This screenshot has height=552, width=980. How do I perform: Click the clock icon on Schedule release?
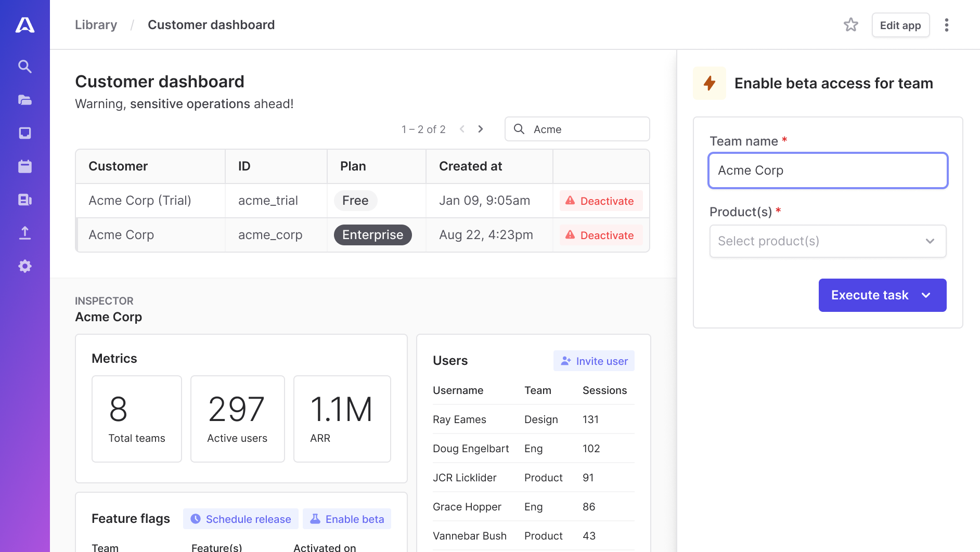[x=196, y=519]
